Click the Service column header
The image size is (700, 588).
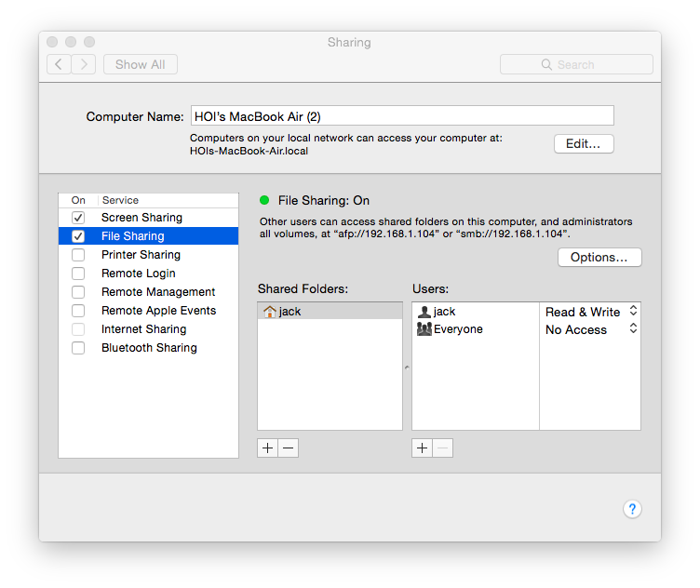click(x=168, y=200)
